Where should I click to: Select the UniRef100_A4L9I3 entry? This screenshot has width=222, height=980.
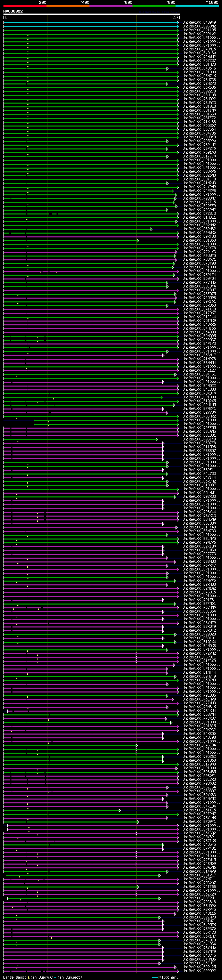click(x=199, y=940)
